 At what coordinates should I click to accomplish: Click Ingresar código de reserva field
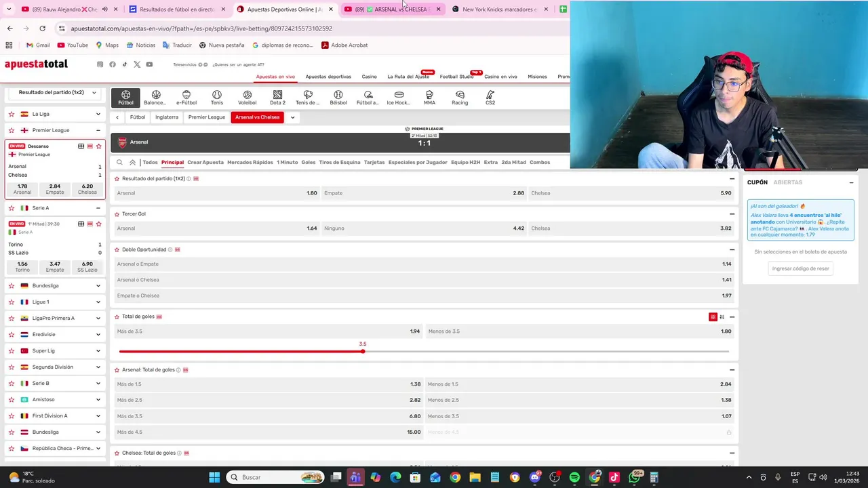801,268
